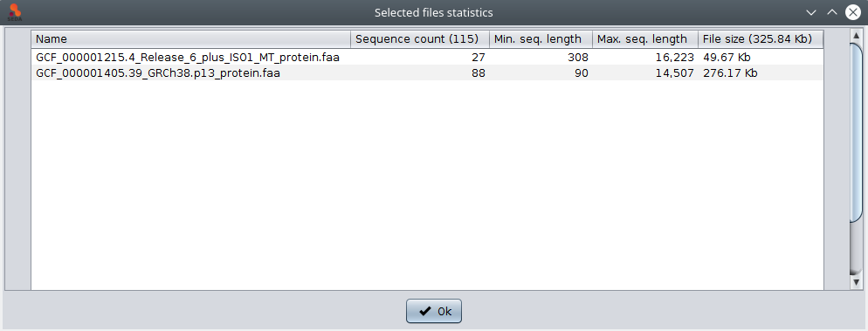Click the checkmark icon on Ok button
This screenshot has width=868, height=331.
425,311
